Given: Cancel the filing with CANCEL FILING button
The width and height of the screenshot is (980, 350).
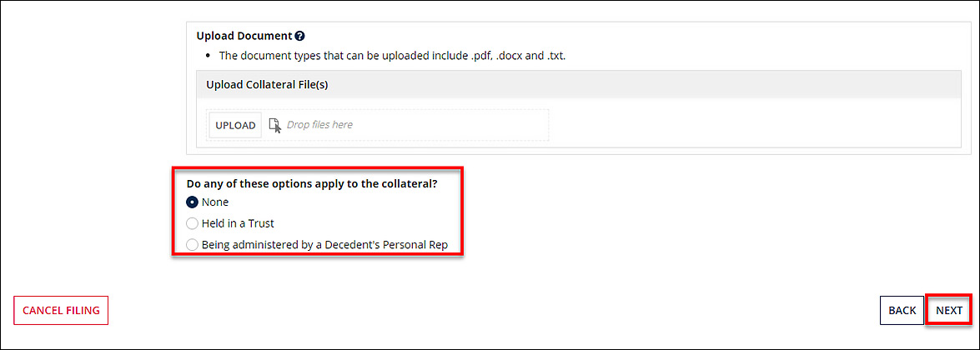Looking at the screenshot, I should (61, 311).
